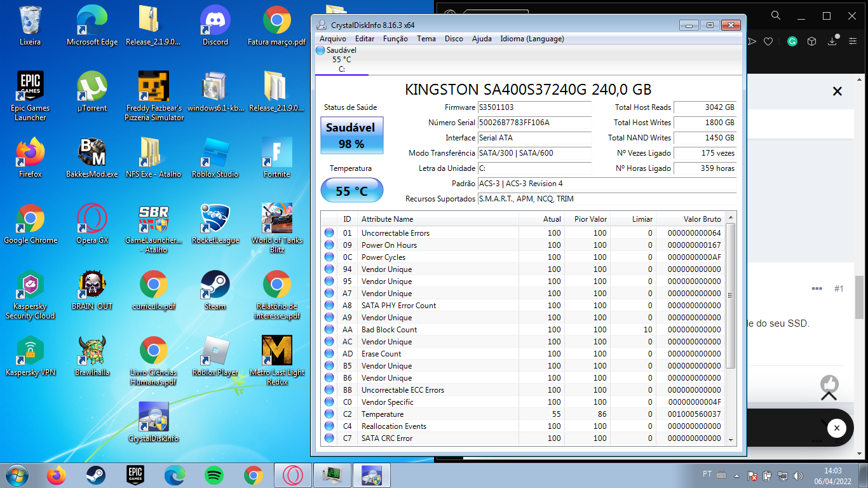Select the Roblox Studio desktop icon

215,158
